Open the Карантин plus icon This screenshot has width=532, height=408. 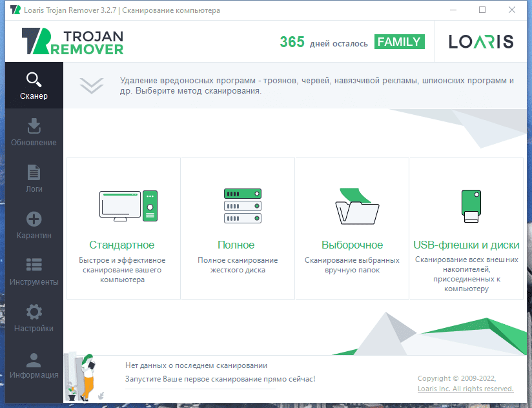tap(34, 219)
